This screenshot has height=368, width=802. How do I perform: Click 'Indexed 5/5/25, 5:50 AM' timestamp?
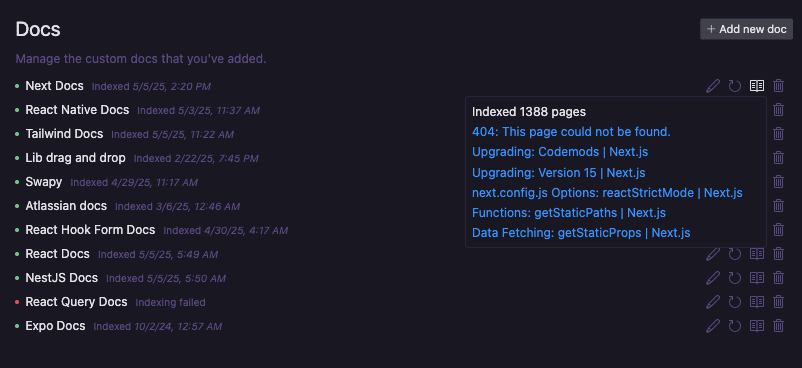point(166,278)
